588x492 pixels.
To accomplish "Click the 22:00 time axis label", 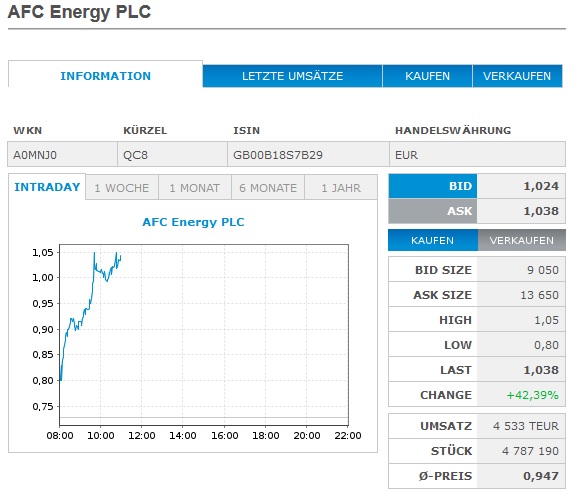I will click(348, 435).
